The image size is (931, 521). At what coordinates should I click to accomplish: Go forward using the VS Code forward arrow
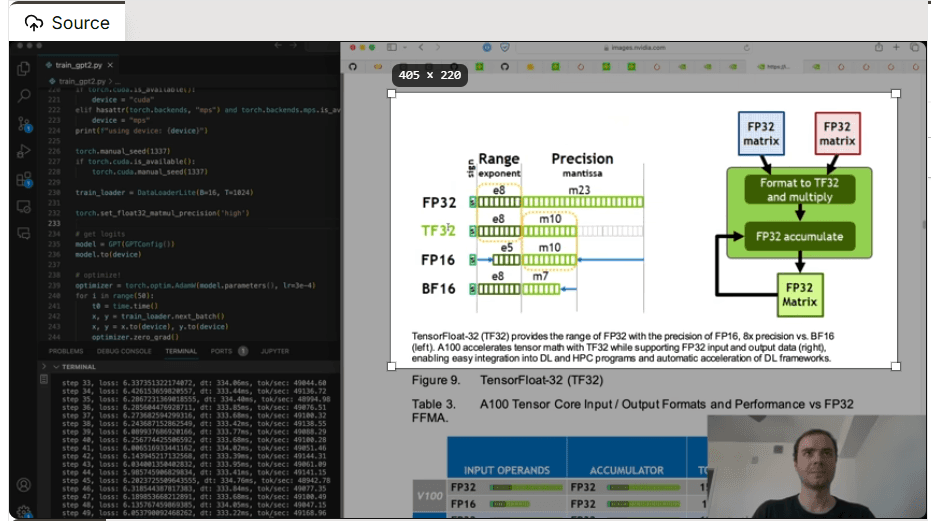pyautogui.click(x=293, y=46)
